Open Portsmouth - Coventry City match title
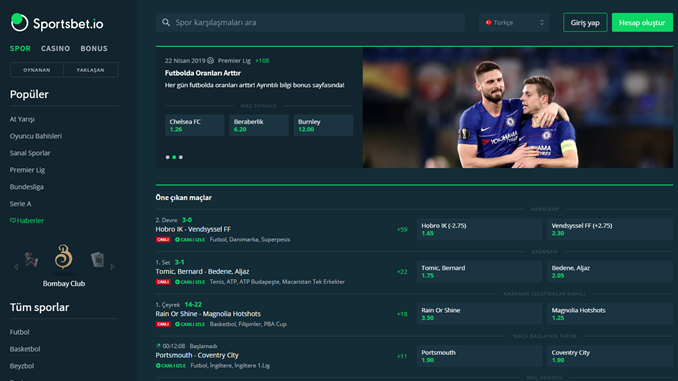This screenshot has width=678, height=381. (197, 355)
